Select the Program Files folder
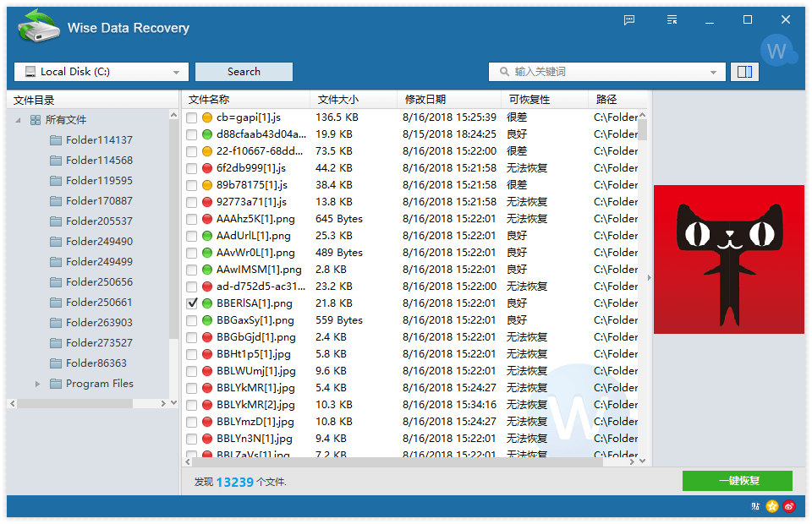The height and width of the screenshot is (524, 812). (x=91, y=384)
